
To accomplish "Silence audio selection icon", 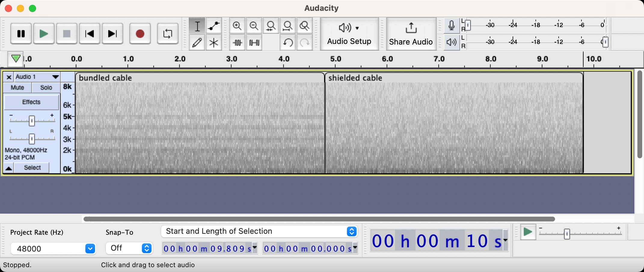I will click(x=254, y=43).
